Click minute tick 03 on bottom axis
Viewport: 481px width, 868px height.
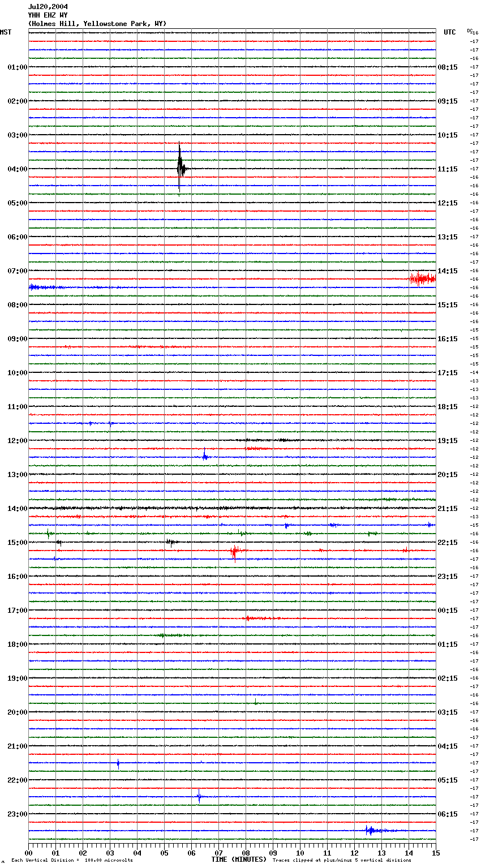click(x=110, y=853)
